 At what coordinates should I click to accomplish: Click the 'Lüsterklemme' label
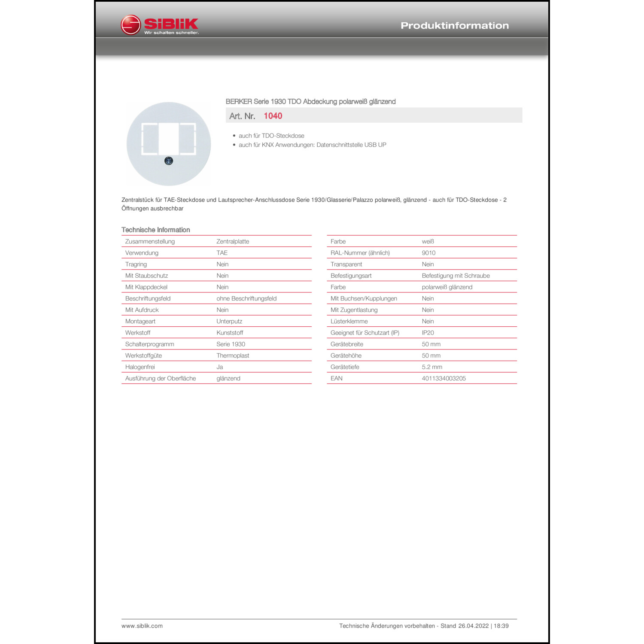point(349,321)
